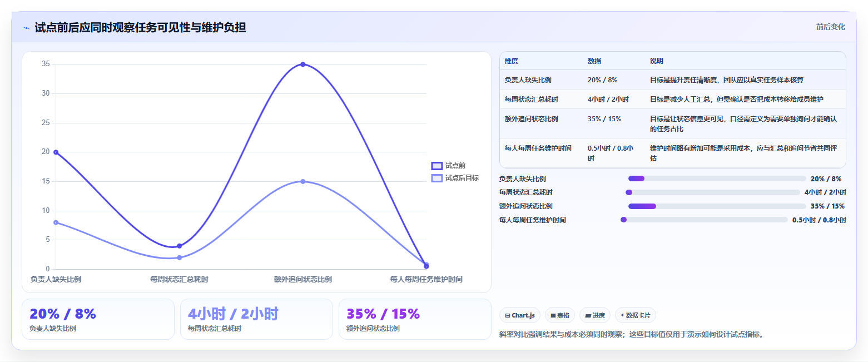Click the y-axis tick 35
The width and height of the screenshot is (868, 362).
click(46, 64)
